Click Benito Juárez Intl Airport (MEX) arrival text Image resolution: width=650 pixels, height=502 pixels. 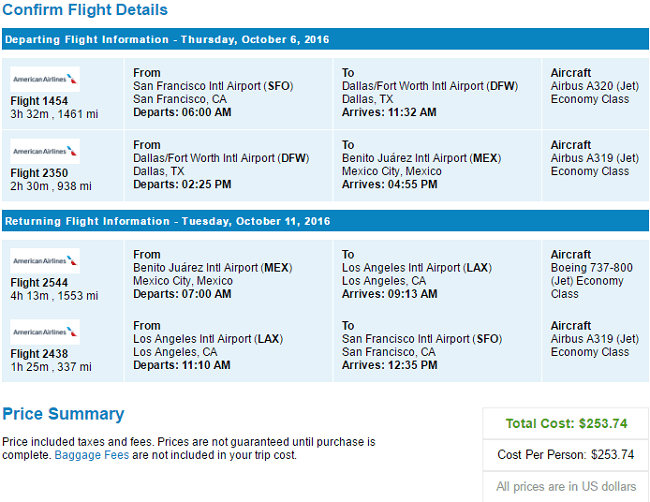[421, 158]
